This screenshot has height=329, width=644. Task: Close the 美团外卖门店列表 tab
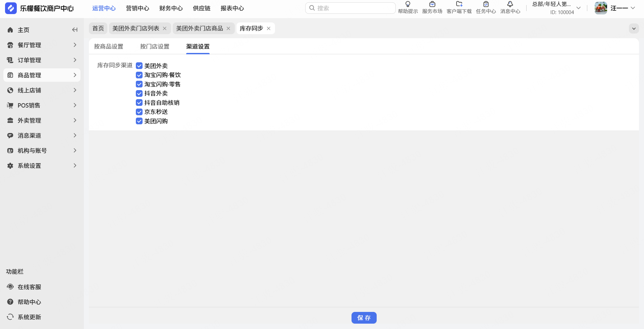coord(165,28)
